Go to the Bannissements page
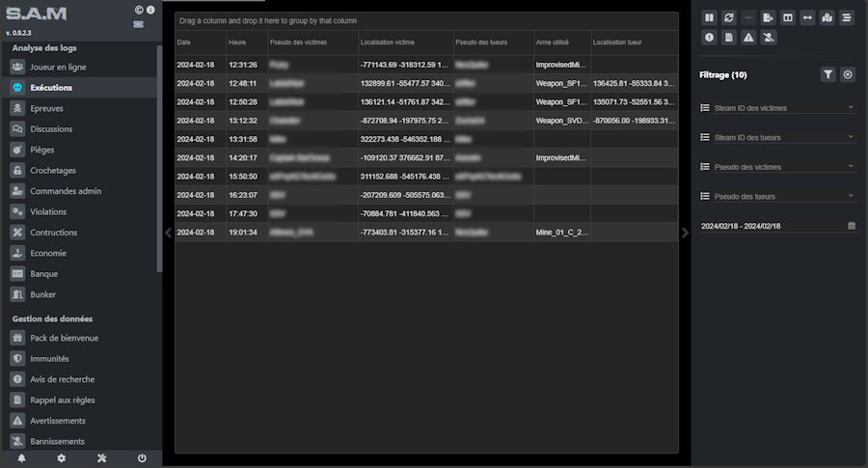The image size is (868, 468). coord(57,441)
